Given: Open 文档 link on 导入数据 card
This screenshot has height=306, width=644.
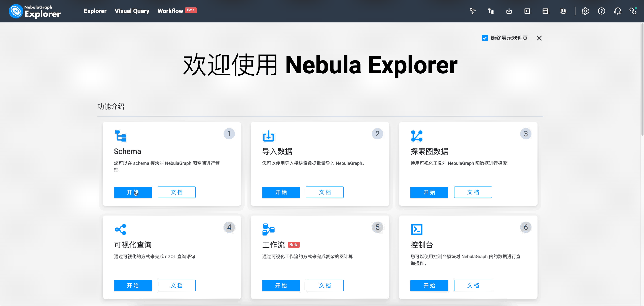Looking at the screenshot, I should coord(325,192).
